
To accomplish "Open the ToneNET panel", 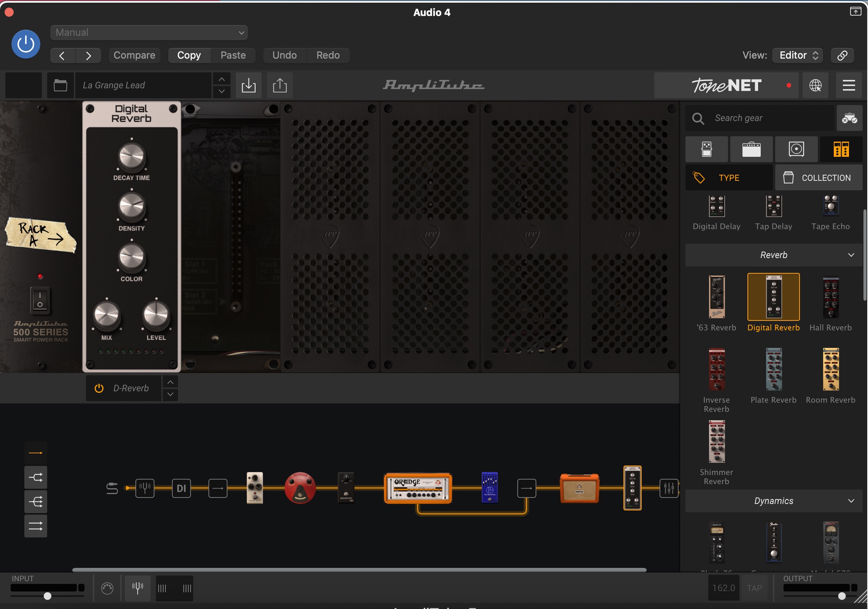I will (727, 85).
